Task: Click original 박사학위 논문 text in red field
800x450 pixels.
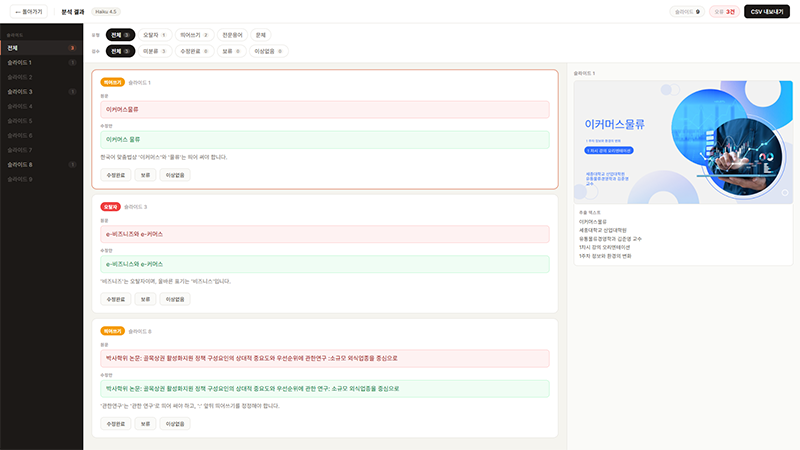Action: [x=325, y=358]
